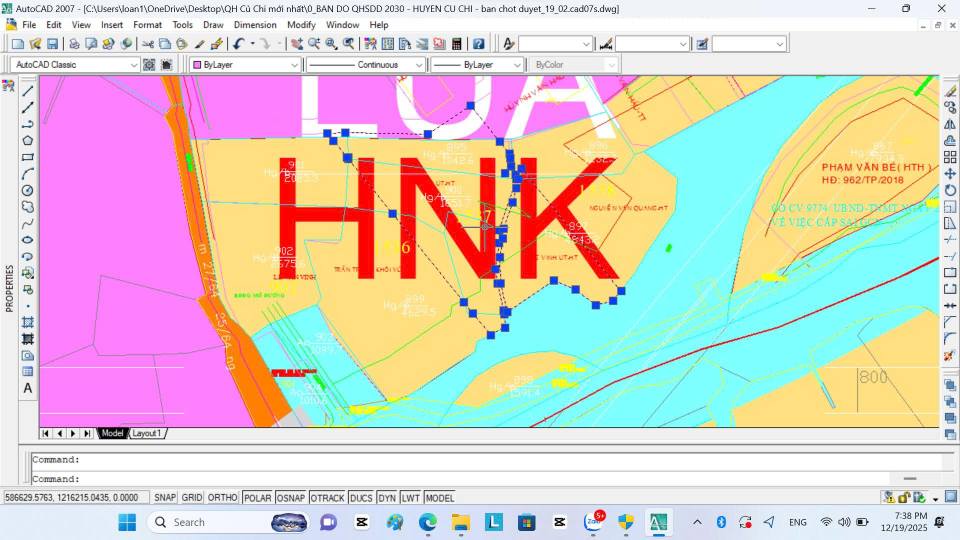Toggle OSNAP in status bar
This screenshot has height=540, width=960.
pyautogui.click(x=291, y=498)
